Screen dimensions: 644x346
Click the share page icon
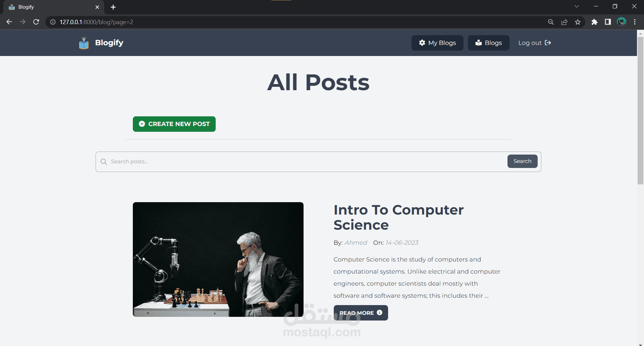(x=564, y=22)
